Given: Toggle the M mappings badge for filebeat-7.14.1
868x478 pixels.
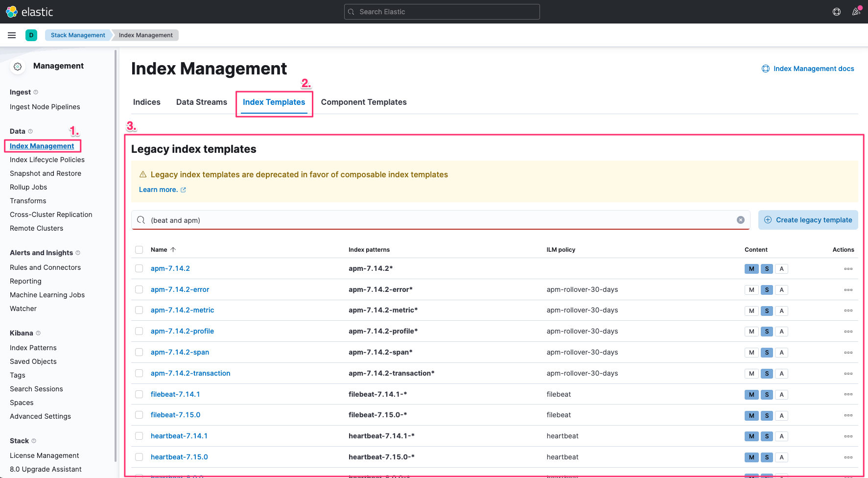Looking at the screenshot, I should click(751, 395).
